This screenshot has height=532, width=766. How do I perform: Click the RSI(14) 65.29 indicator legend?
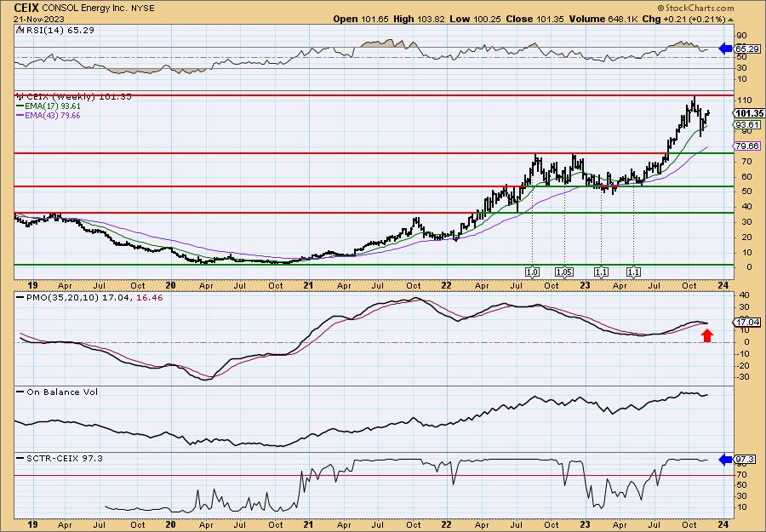(55, 30)
